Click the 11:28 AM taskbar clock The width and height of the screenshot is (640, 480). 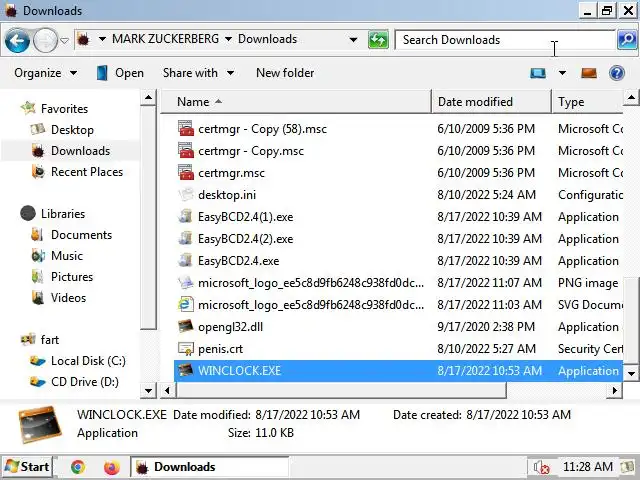[x=588, y=467]
